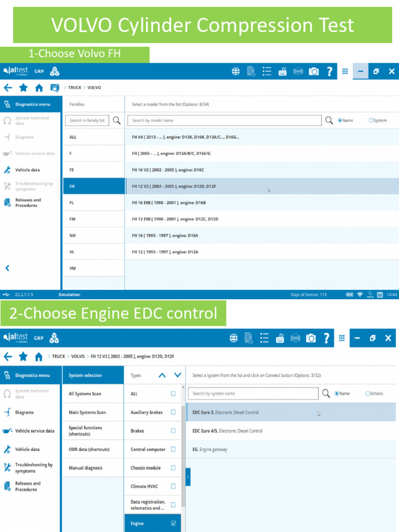Select the FM family in list

click(94, 219)
